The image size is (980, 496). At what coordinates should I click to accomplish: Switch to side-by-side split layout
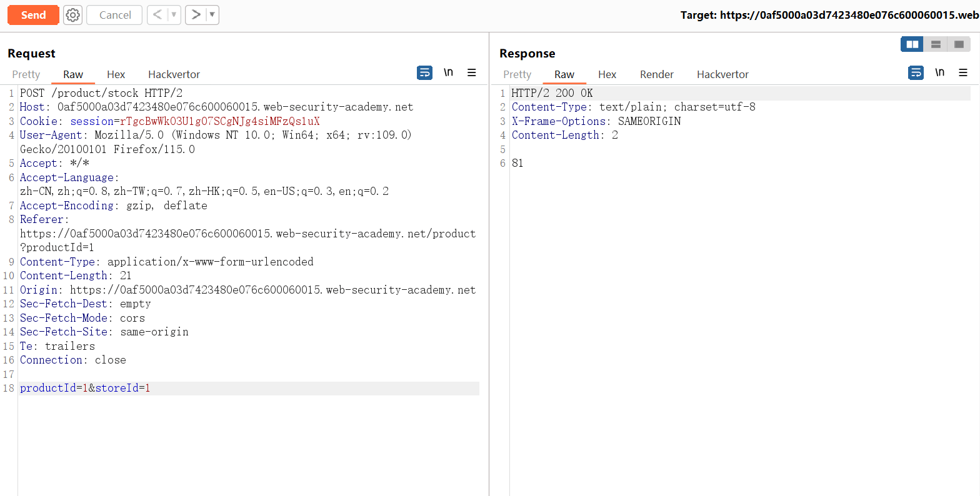click(x=912, y=44)
